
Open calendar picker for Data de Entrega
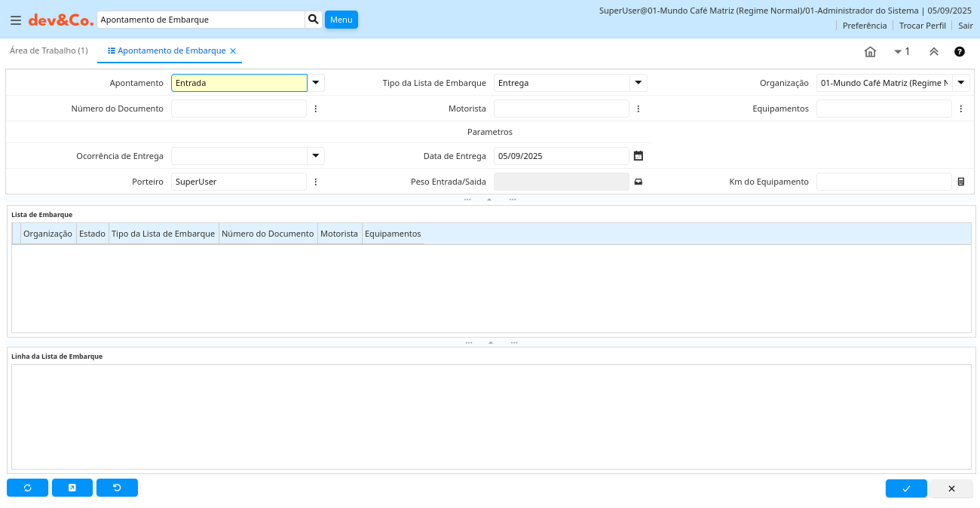pos(639,156)
